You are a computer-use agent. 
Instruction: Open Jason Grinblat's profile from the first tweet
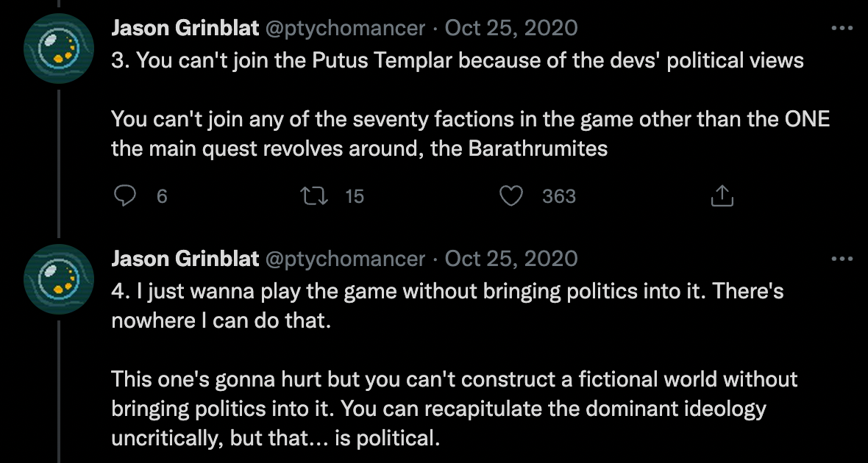pos(185,29)
